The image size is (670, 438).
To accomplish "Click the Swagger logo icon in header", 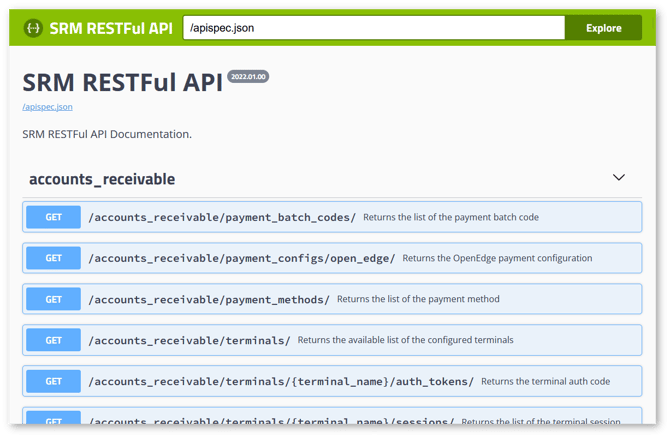I will click(x=33, y=28).
